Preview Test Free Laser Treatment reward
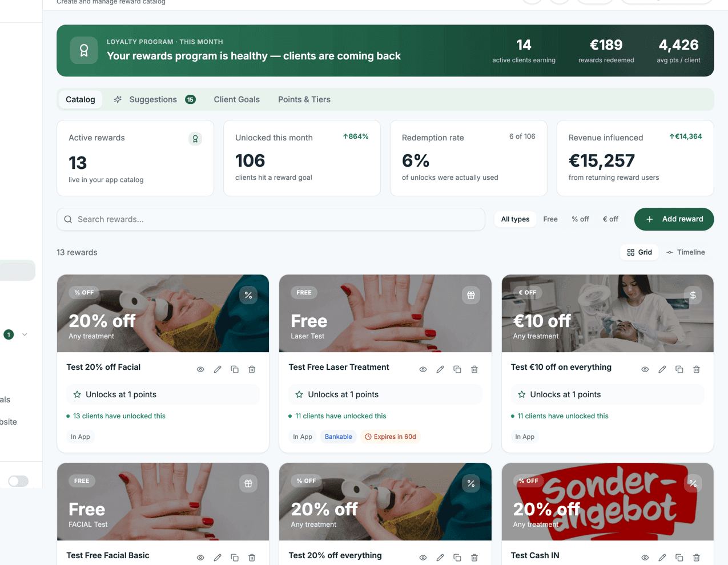The height and width of the screenshot is (565, 728). [x=423, y=369]
